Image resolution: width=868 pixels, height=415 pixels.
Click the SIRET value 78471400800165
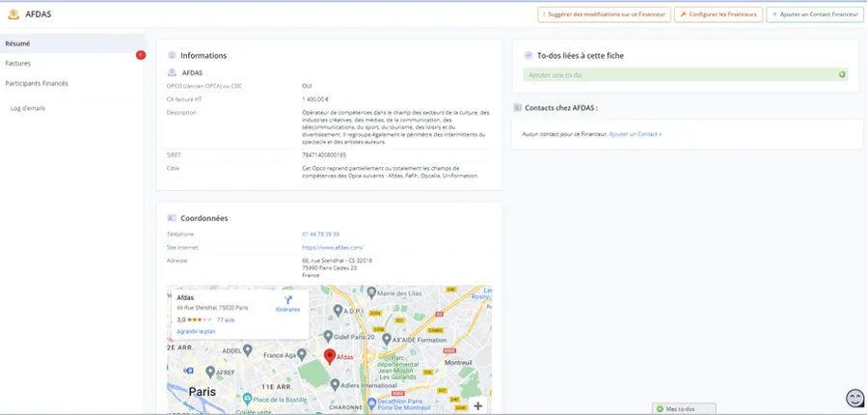[324, 154]
